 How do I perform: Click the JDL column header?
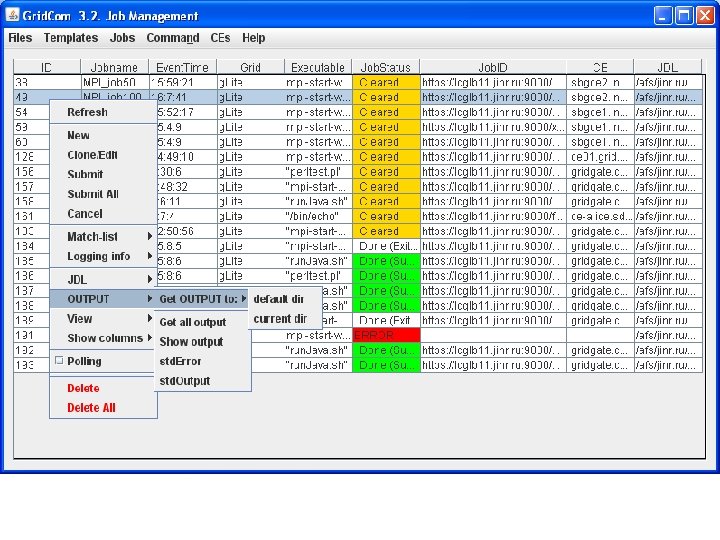[667, 68]
